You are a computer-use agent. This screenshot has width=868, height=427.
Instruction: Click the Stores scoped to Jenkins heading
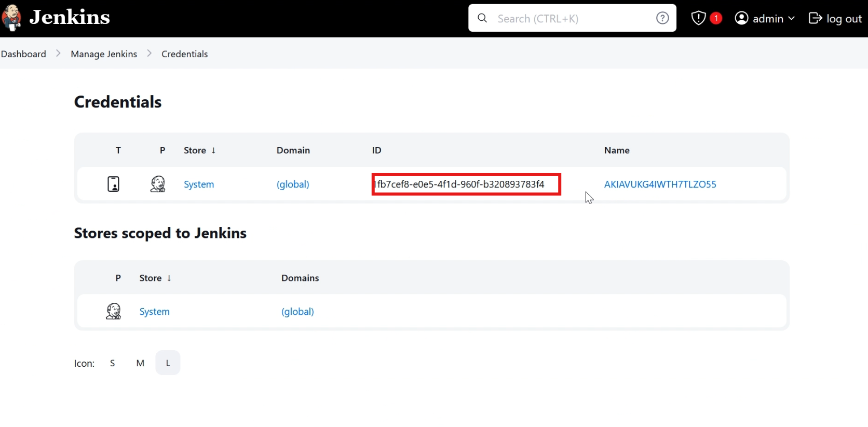click(160, 233)
